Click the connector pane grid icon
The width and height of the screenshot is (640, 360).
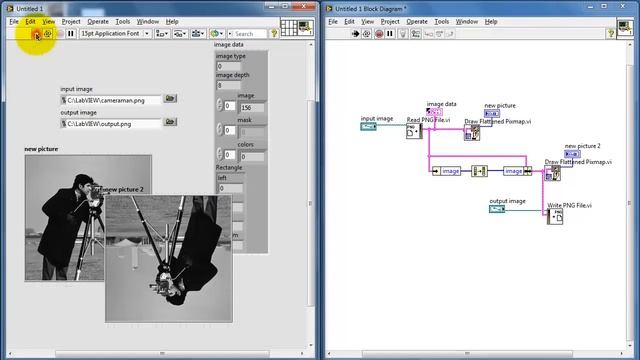tap(289, 28)
